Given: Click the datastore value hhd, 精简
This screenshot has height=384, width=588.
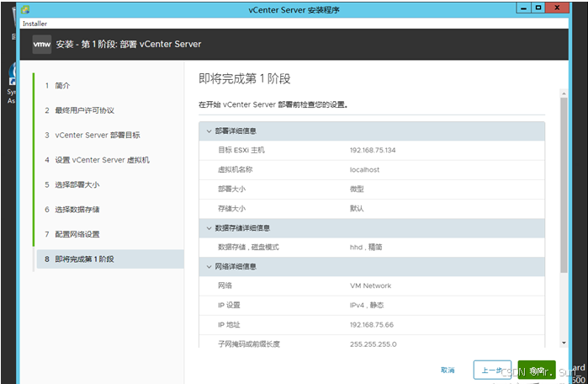Looking at the screenshot, I should pyautogui.click(x=366, y=247).
